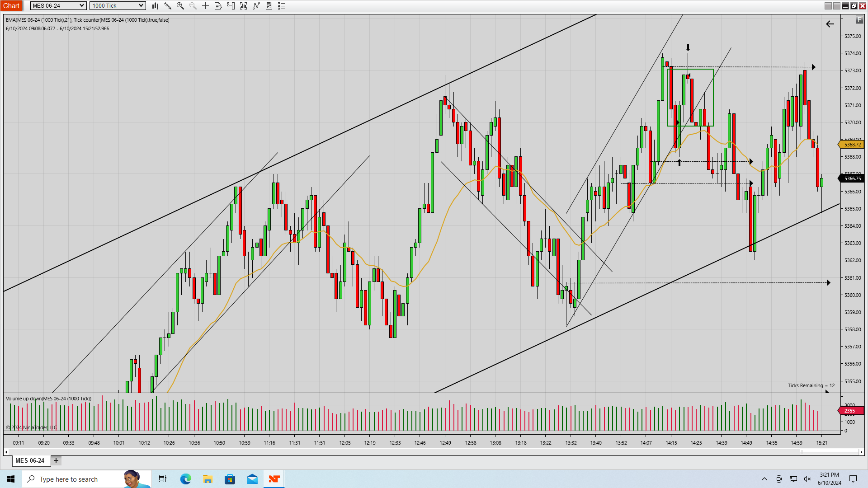Click the zoom in magnifier icon

180,6
